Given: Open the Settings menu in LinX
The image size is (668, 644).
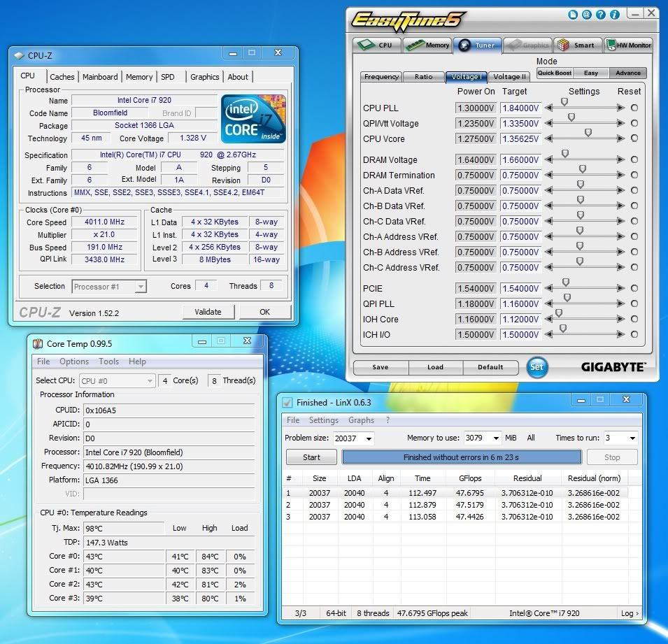Looking at the screenshot, I should click(324, 420).
